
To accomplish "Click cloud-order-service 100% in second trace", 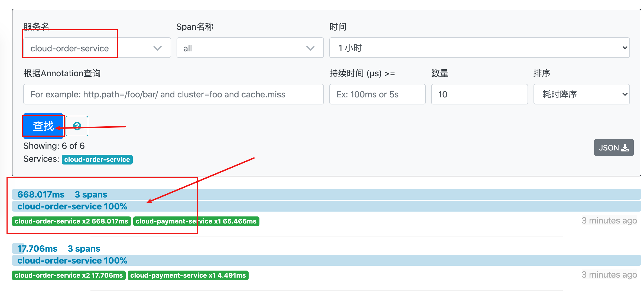I will pos(72,260).
